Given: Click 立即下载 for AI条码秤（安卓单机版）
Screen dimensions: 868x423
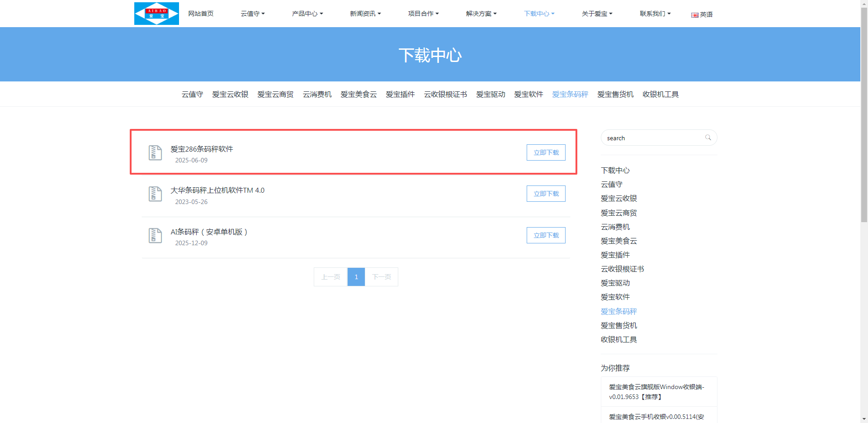Looking at the screenshot, I should click(546, 235).
